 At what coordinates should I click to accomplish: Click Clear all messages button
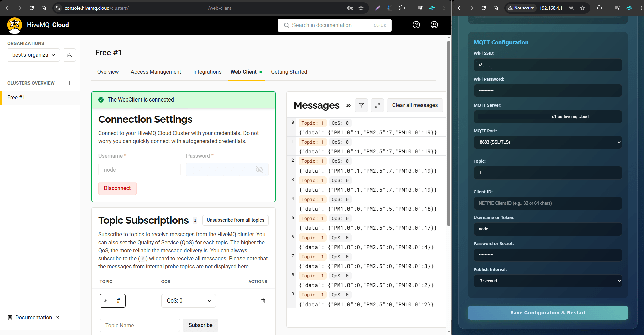pos(415,105)
